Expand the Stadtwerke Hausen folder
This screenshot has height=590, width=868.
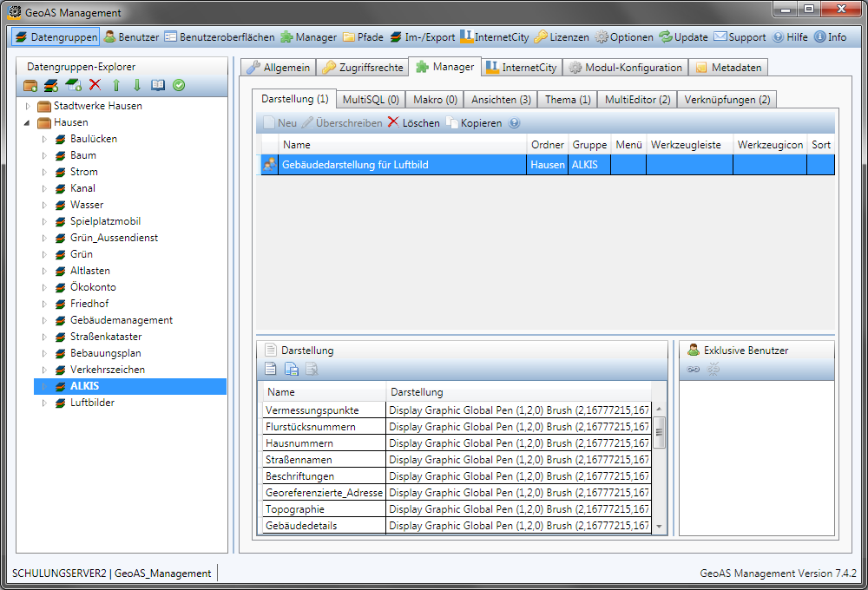coord(28,106)
